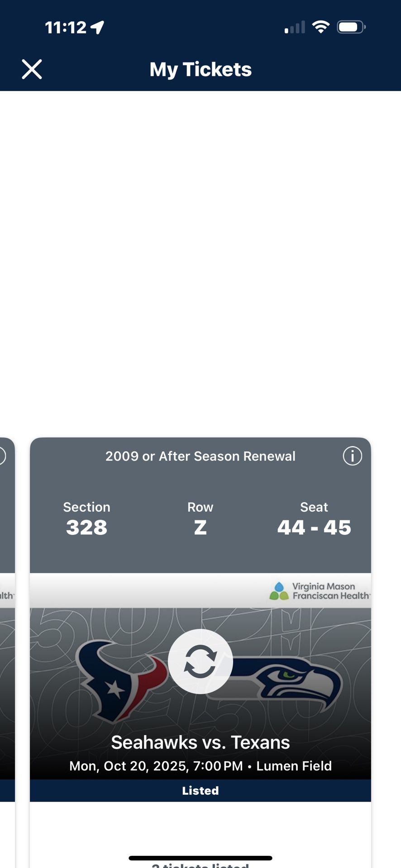This screenshot has height=868, width=401.
Task: Open the Seahawks vs. Texans event title
Action: (x=200, y=742)
